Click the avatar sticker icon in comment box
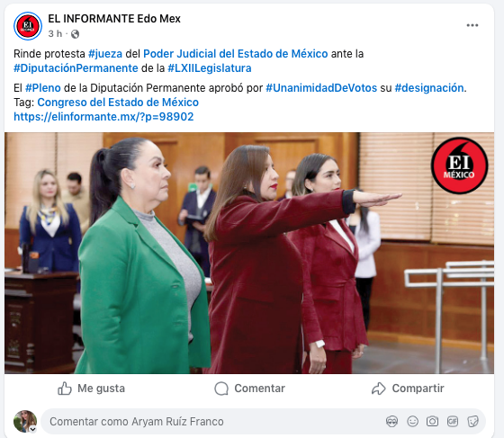This screenshot has height=438, width=504. point(391,421)
